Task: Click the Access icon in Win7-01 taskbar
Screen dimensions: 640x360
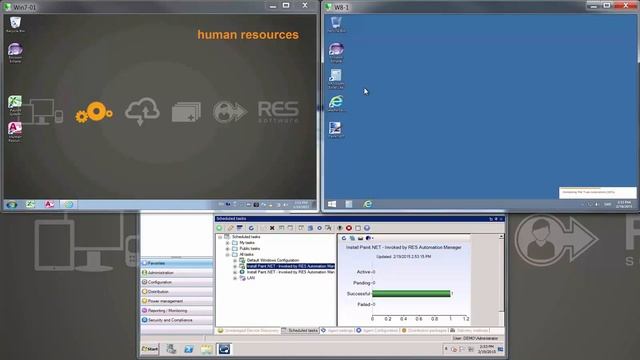Action: [x=49, y=204]
